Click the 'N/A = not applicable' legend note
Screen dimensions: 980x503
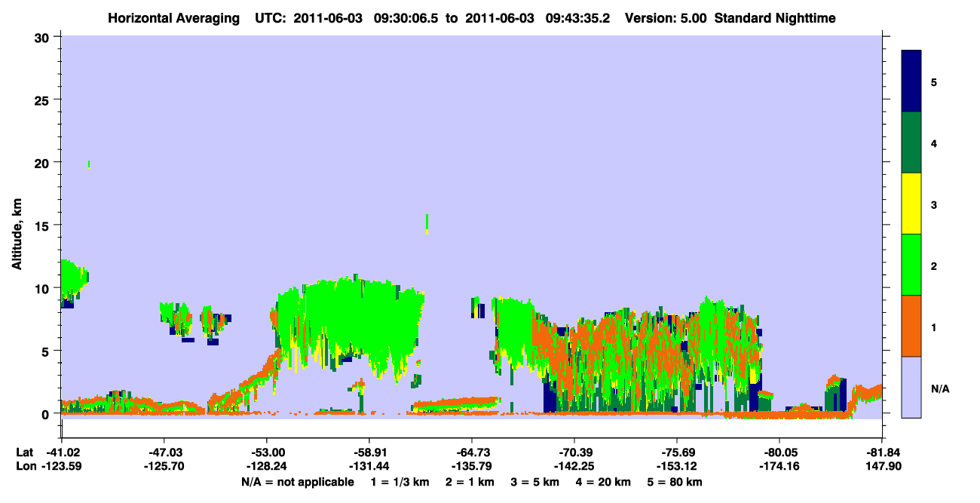(297, 482)
